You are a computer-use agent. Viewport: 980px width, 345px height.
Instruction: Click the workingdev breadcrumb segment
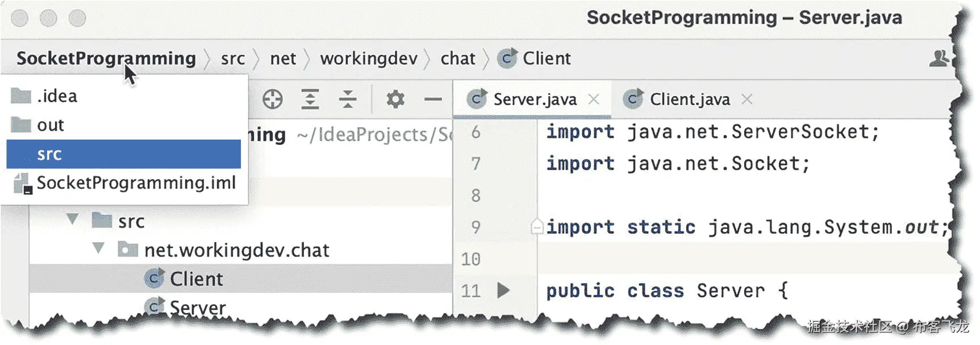[x=369, y=58]
